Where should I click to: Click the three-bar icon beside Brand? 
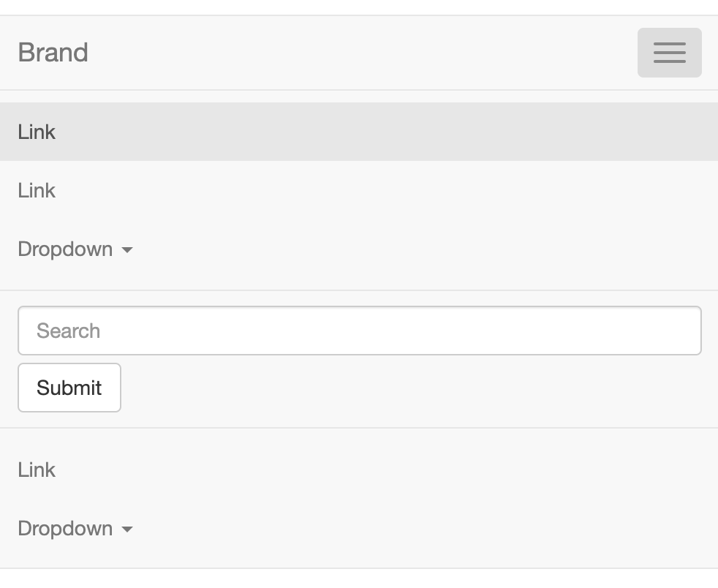pyautogui.click(x=669, y=53)
